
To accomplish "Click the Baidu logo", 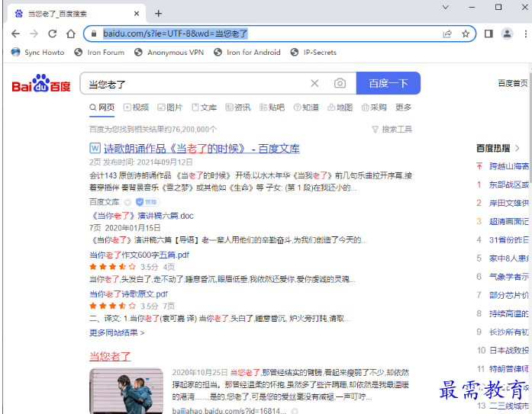I will (41, 83).
